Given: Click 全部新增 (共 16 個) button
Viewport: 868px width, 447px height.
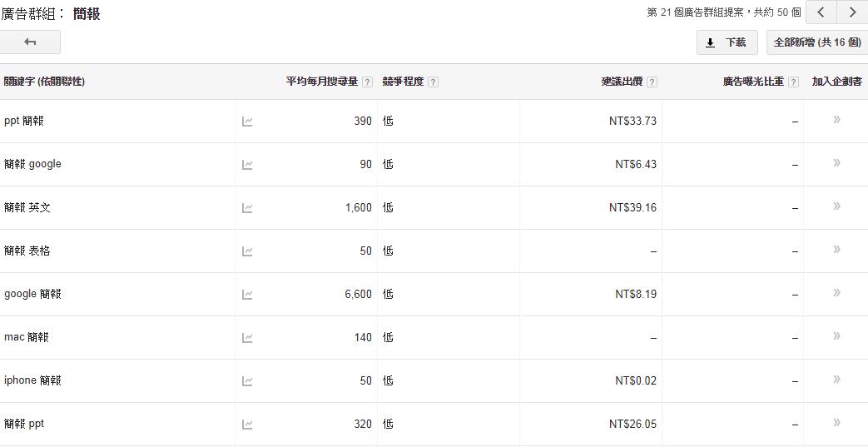Looking at the screenshot, I should [x=817, y=42].
